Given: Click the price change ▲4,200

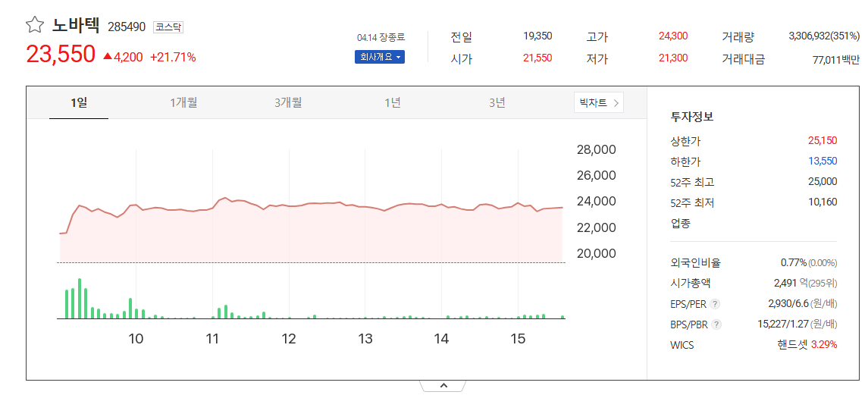Looking at the screenshot, I should click(x=123, y=57).
